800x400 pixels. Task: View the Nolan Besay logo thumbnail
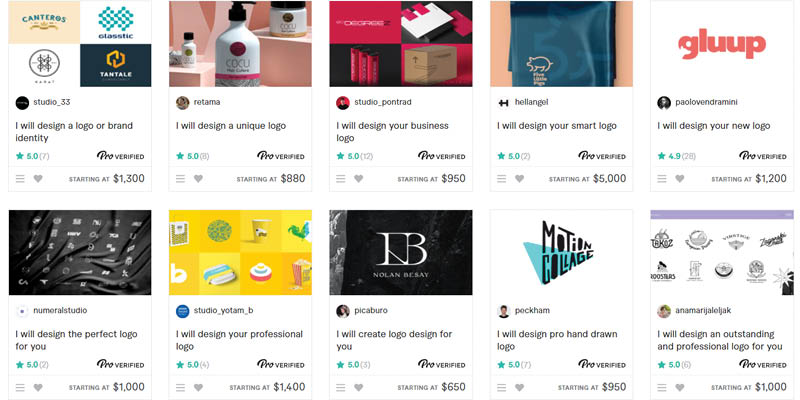coord(401,253)
